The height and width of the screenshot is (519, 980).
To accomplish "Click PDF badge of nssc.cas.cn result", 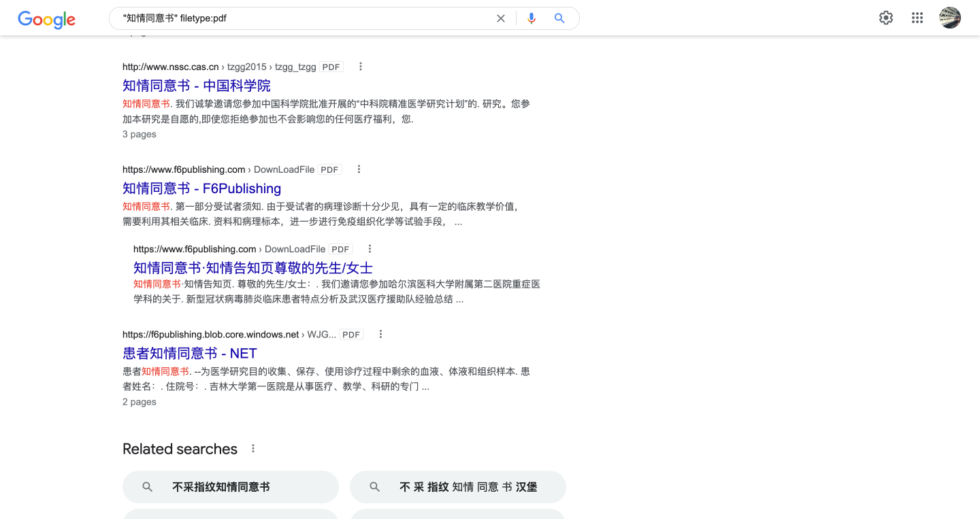I will pos(331,67).
